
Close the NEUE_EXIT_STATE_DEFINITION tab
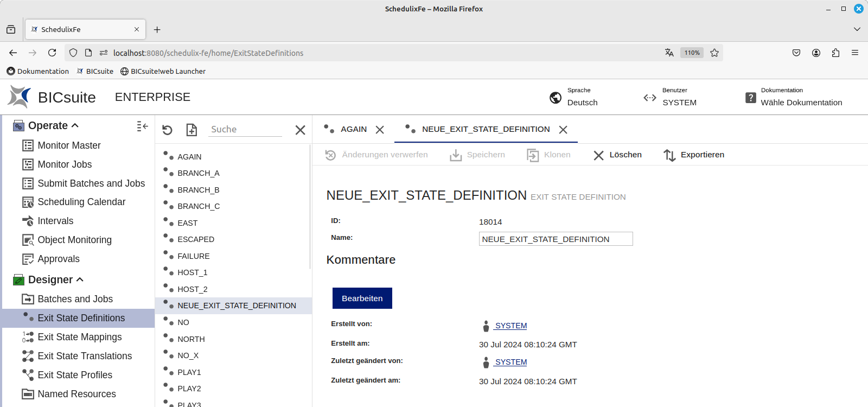563,130
